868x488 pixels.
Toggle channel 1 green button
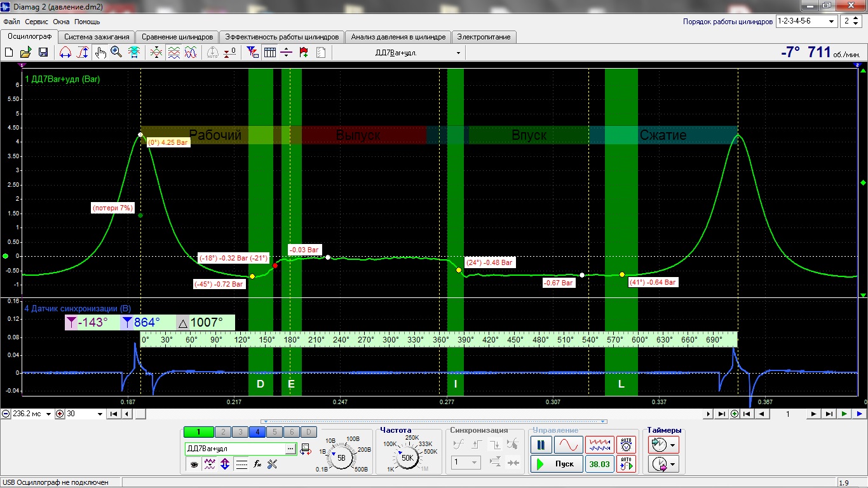[x=199, y=432]
